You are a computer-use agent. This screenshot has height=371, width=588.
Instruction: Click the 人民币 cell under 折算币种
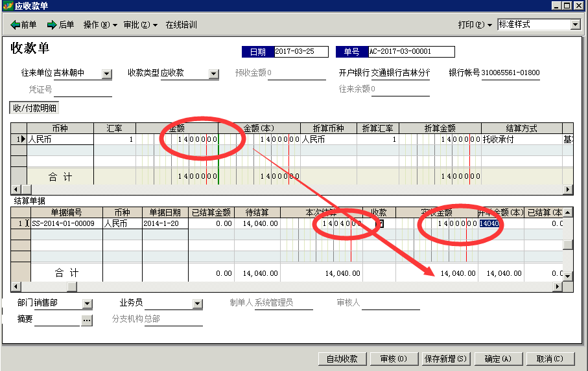[x=329, y=139]
